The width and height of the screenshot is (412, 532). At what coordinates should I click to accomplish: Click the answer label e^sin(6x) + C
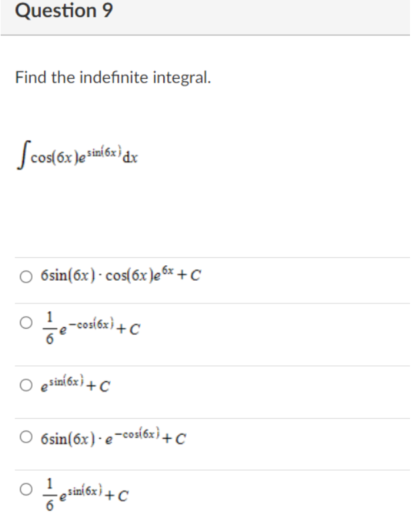click(x=75, y=383)
